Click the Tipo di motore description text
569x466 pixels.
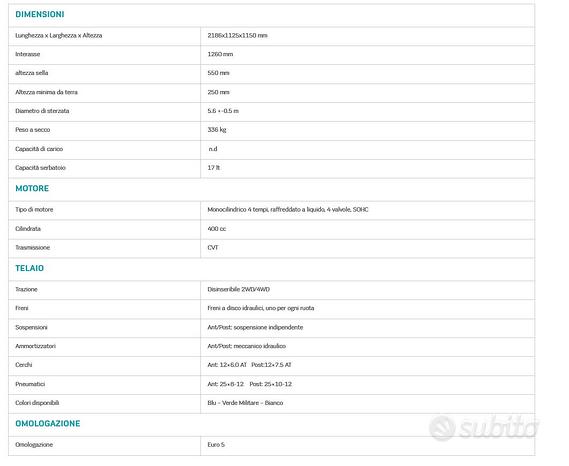(288, 210)
